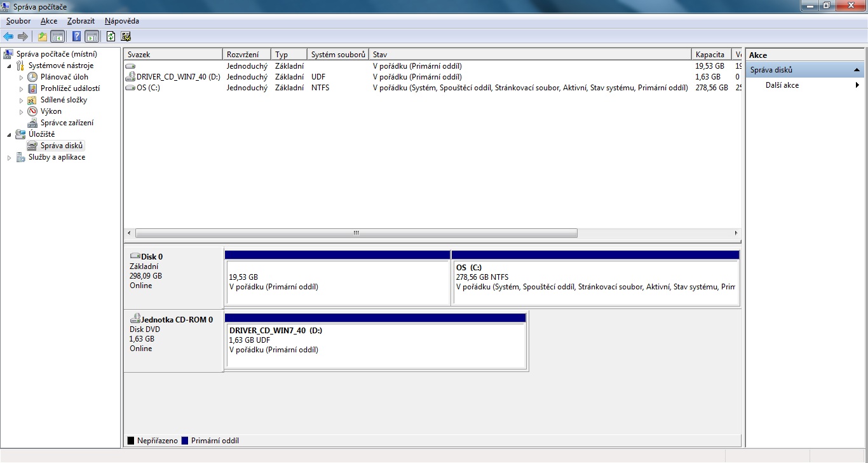Select the 19,53 GB partition block on Disk 0

coord(337,278)
